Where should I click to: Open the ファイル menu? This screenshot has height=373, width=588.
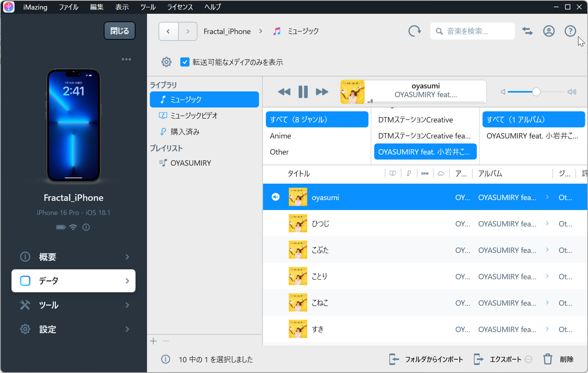click(x=69, y=7)
